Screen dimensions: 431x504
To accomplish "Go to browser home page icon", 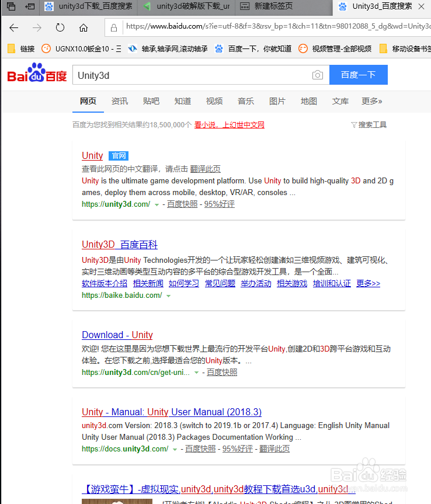I will (84, 28).
